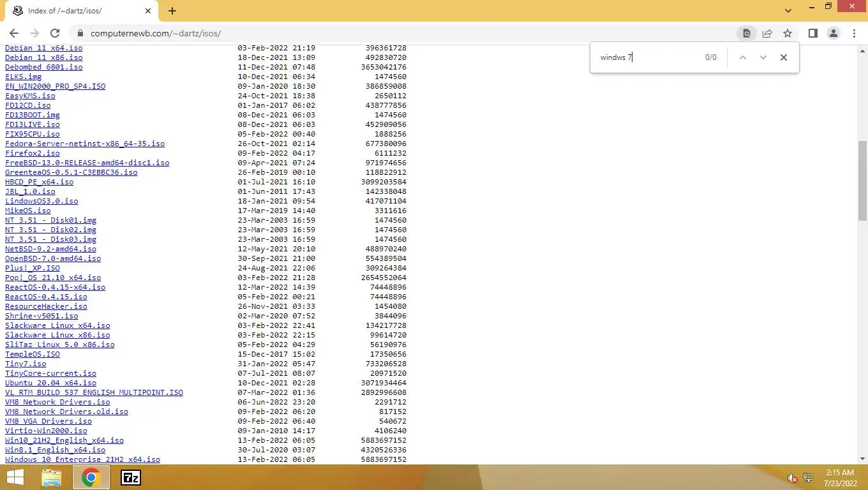
Task: Go forward using the forward arrow
Action: pyautogui.click(x=34, y=33)
